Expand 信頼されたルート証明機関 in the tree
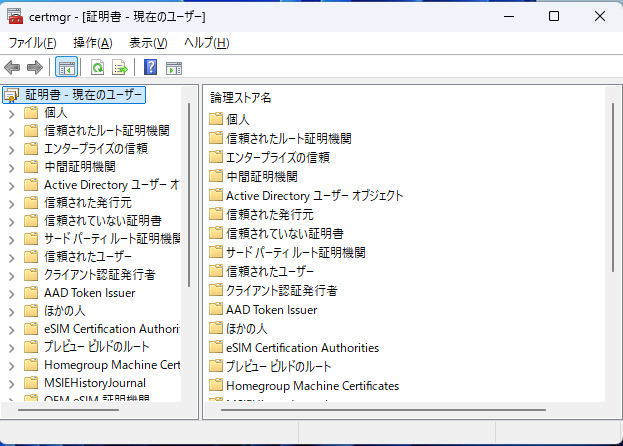Screen dimensions: 623x446 12,132
